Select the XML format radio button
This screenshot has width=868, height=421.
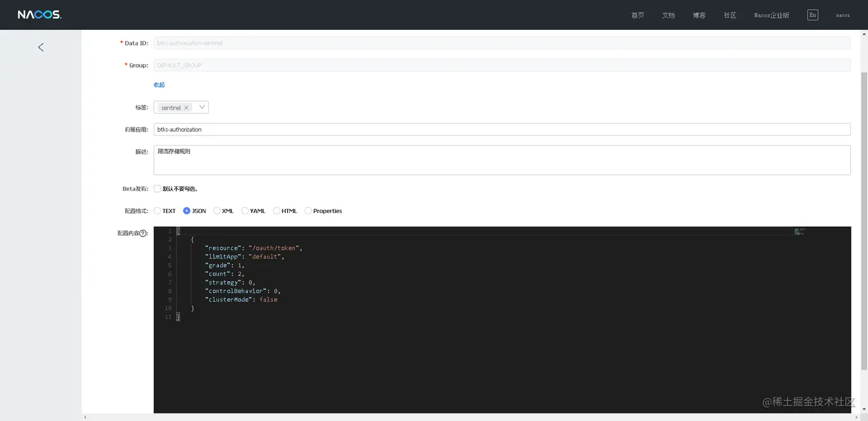click(217, 211)
